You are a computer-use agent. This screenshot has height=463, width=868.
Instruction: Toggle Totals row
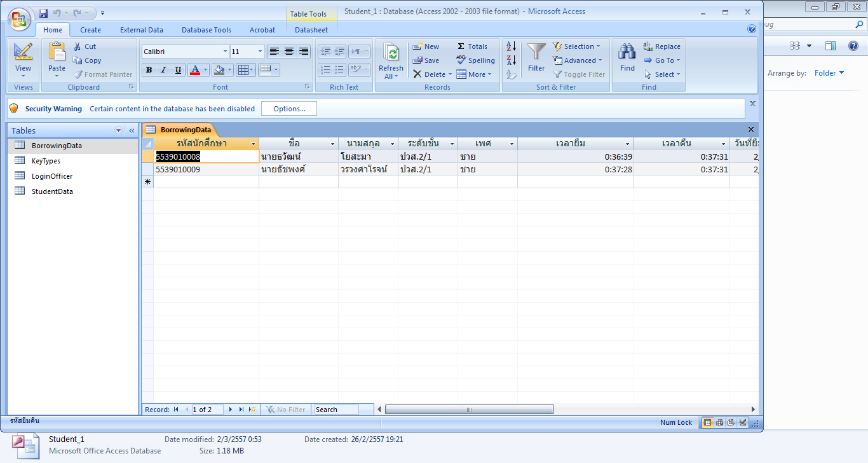472,46
